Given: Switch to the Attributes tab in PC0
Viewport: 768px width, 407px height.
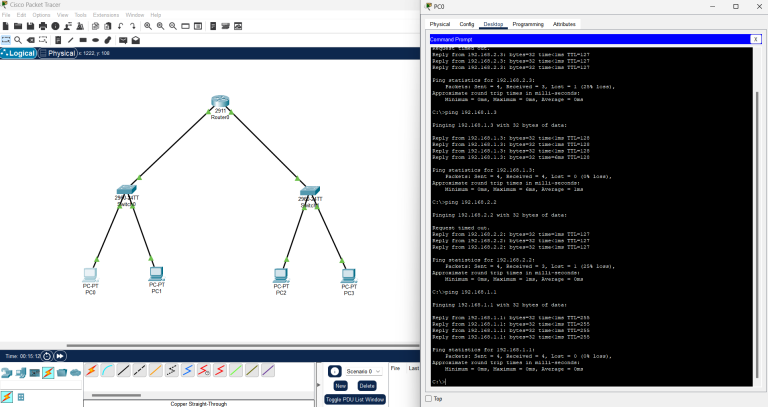Looking at the screenshot, I should click(x=564, y=24).
